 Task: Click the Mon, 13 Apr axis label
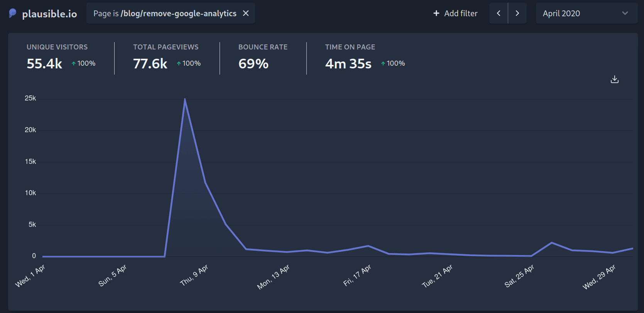tap(273, 277)
